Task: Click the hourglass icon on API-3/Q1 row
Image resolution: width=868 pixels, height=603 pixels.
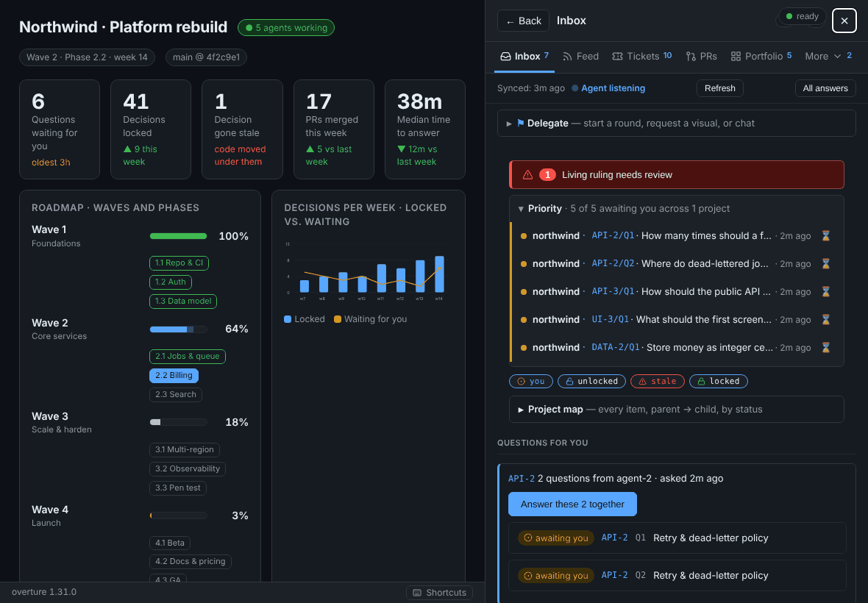Action: click(825, 291)
